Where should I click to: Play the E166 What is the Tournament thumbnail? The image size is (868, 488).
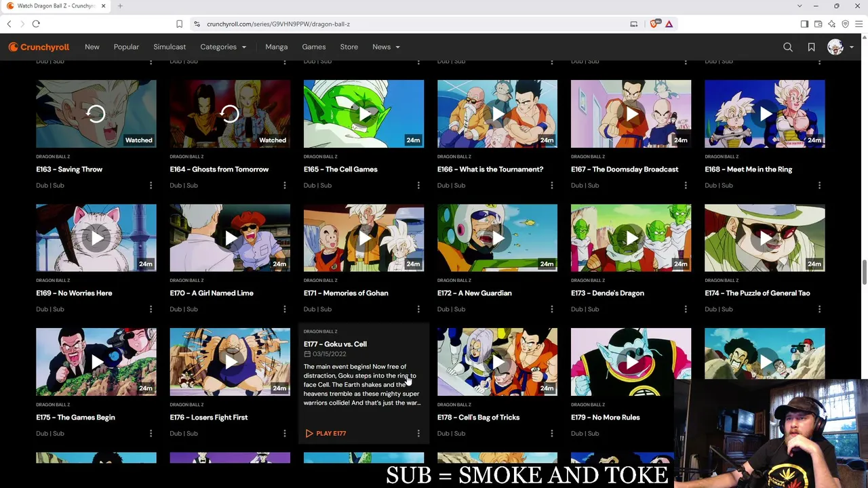497,114
